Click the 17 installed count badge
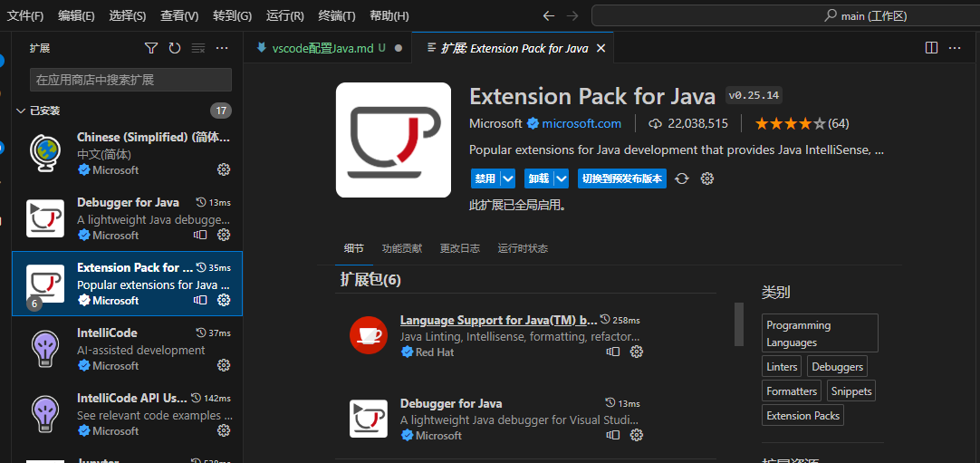 (x=221, y=111)
